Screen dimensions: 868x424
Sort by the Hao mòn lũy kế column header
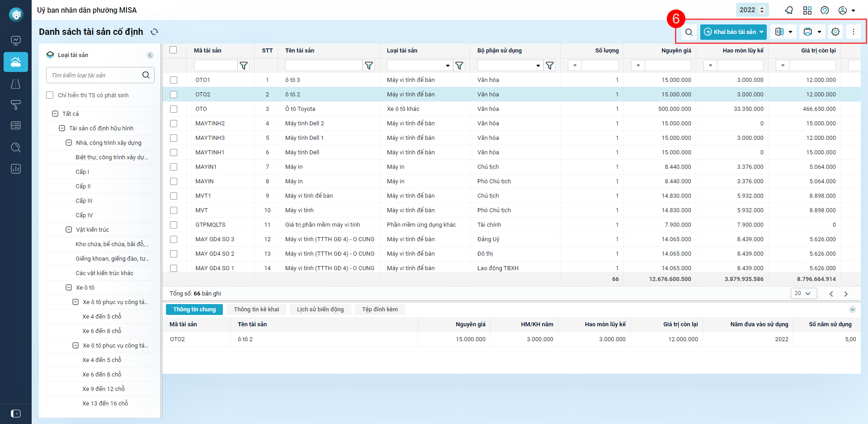(743, 50)
